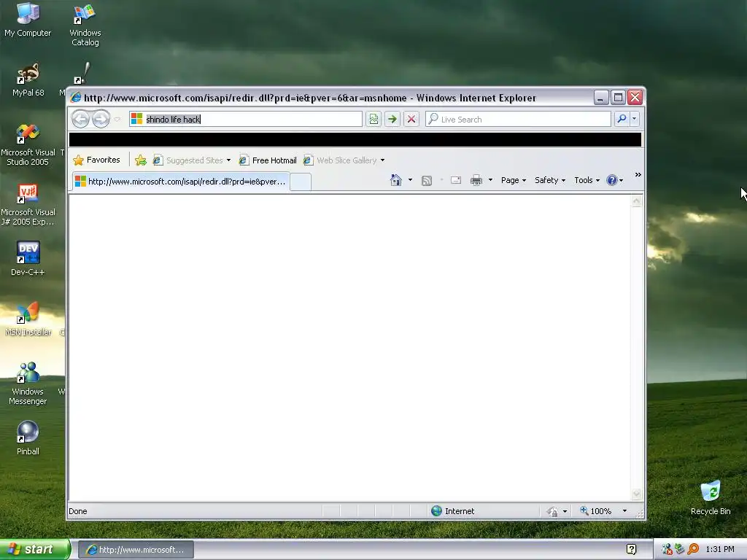
Task: Click the Add to Favorites Bar icon
Action: (141, 160)
